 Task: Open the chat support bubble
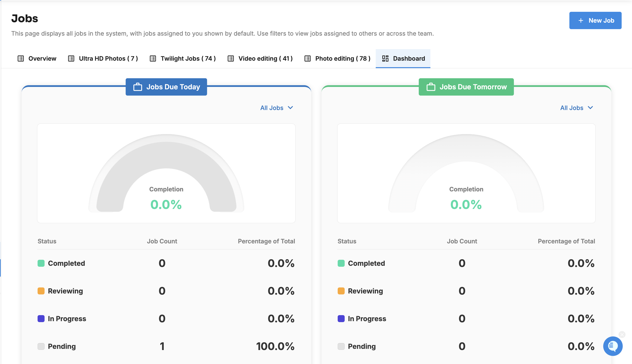[612, 346]
